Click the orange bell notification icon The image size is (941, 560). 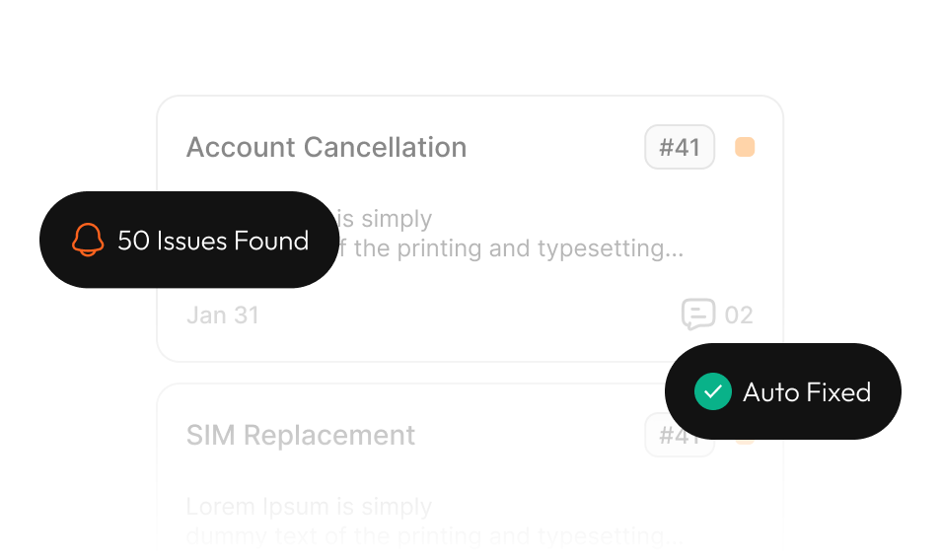tap(88, 240)
